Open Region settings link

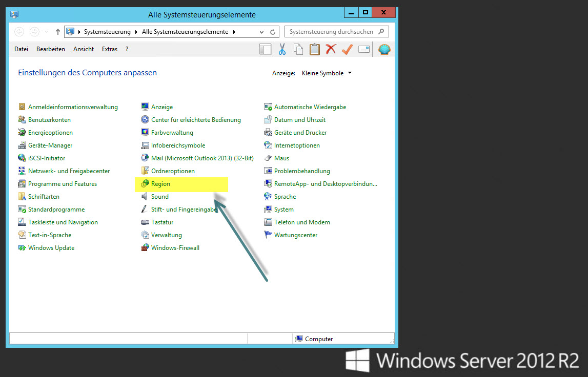[160, 183]
